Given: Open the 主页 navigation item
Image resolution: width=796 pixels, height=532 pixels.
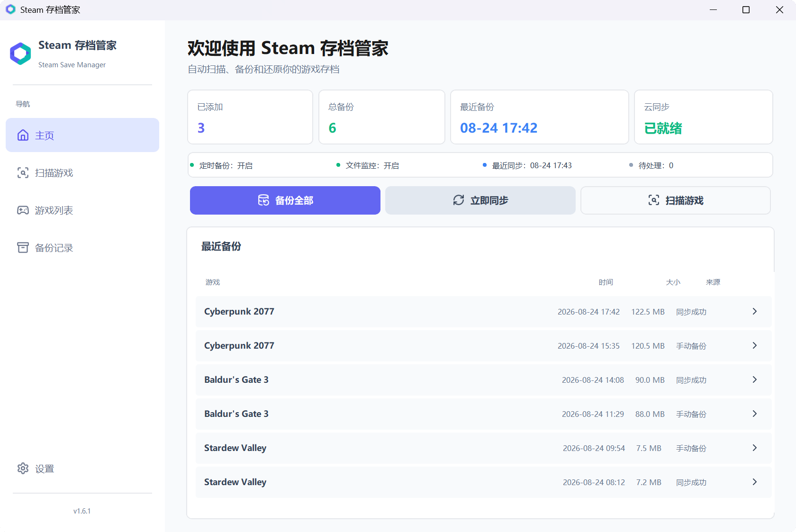Looking at the screenshot, I should tap(82, 135).
